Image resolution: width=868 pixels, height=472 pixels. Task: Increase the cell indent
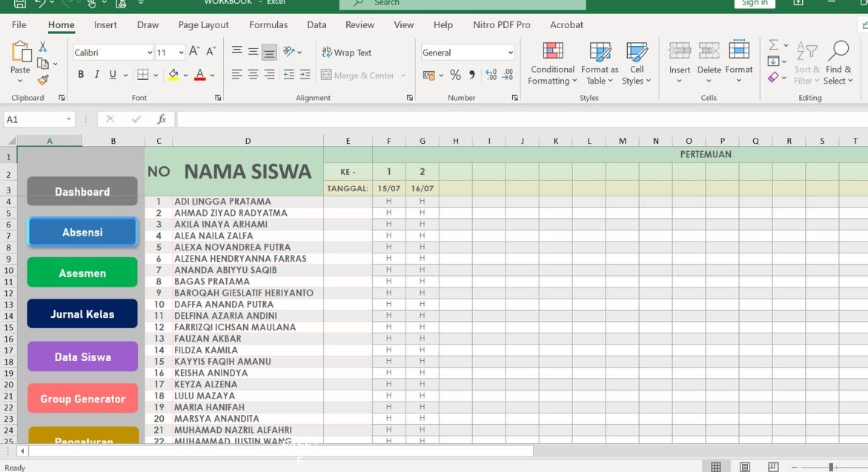pos(305,75)
